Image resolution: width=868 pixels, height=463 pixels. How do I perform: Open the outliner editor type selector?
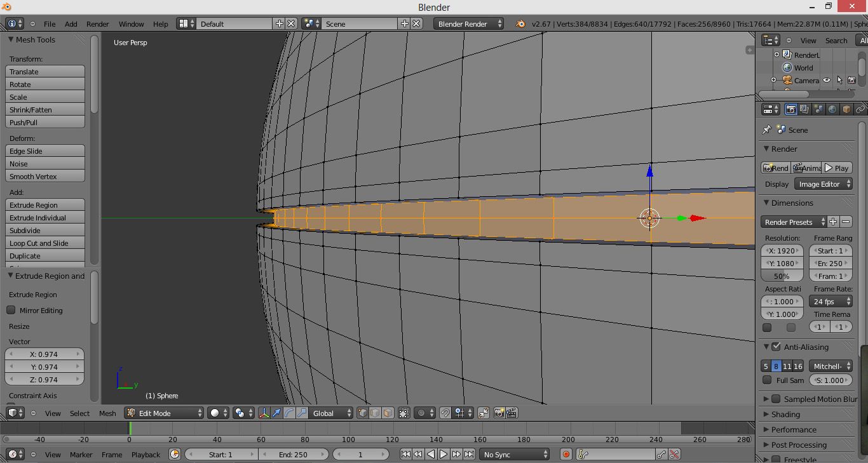click(771, 41)
